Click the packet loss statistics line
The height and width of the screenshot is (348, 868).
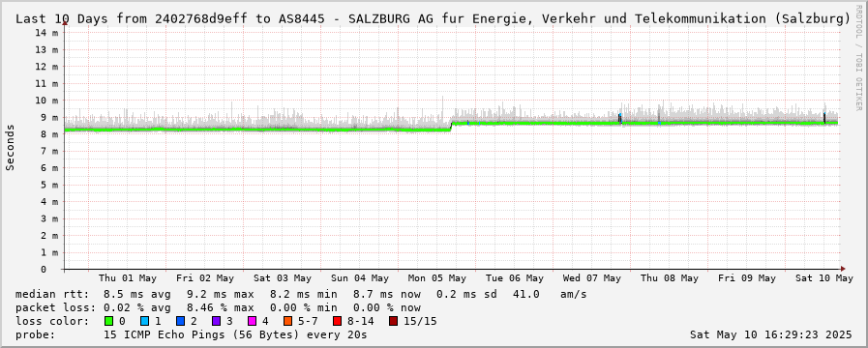[x=218, y=307]
